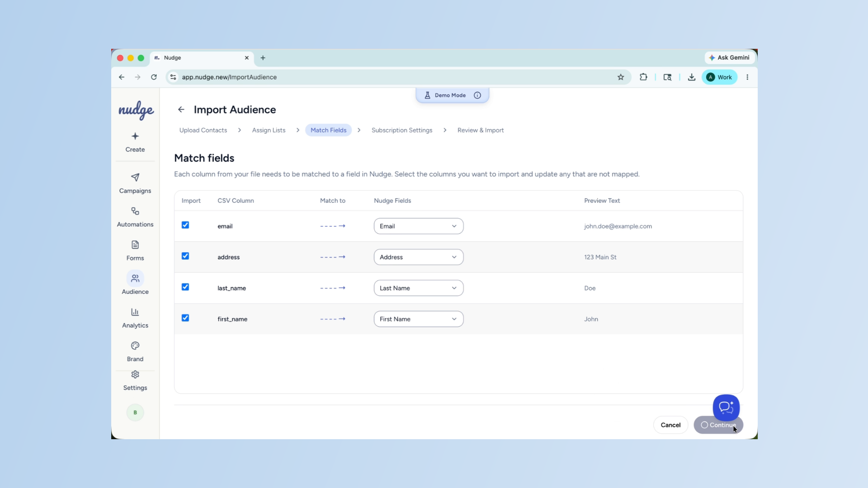The image size is (868, 488).
Task: Open browser extensions puzzle icon
Action: [643, 77]
